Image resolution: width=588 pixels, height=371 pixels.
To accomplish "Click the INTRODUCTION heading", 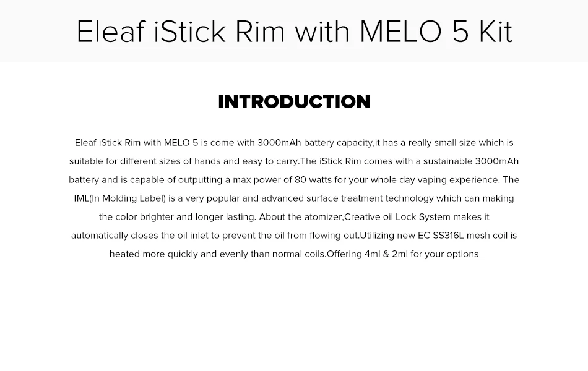I will (x=294, y=101).
